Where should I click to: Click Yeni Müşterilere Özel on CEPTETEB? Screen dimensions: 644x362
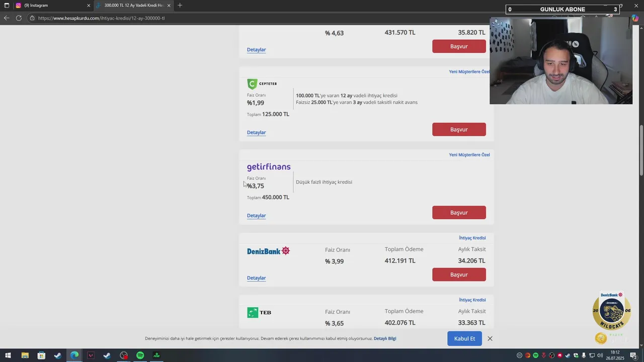469,72
